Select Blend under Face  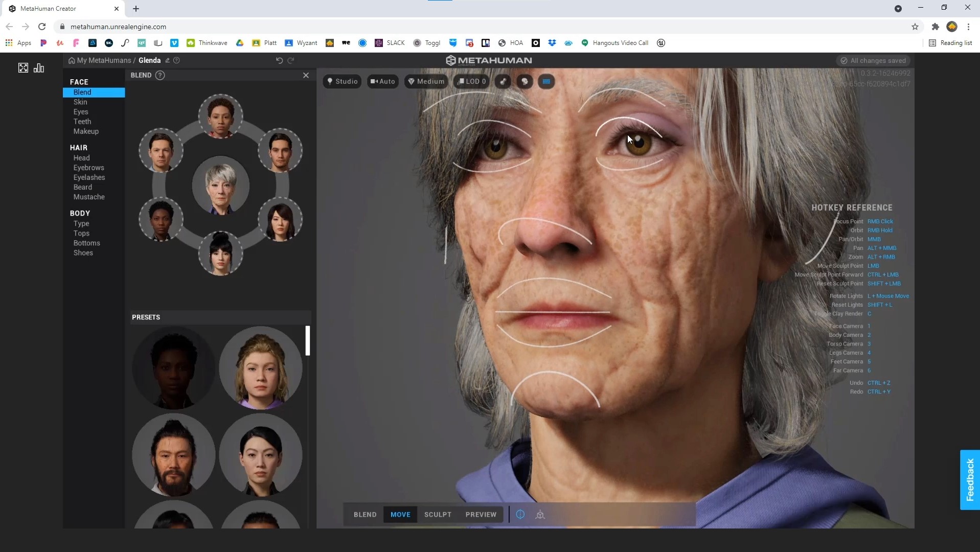(x=94, y=92)
